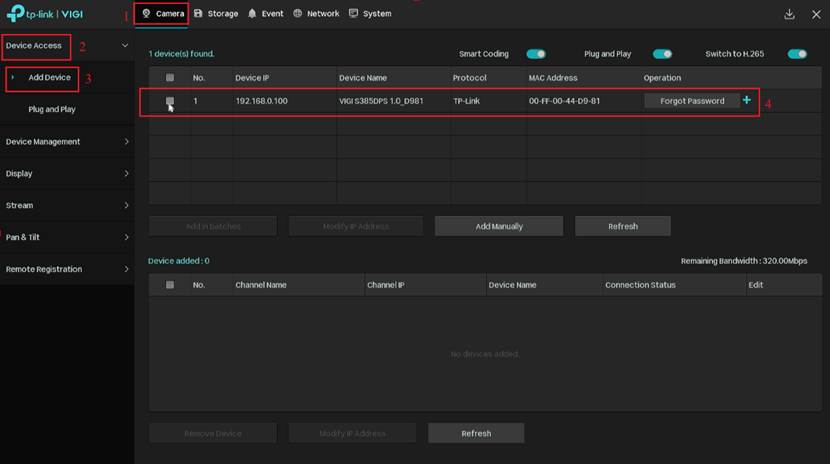
Task: Click the Add Manually button
Action: [499, 226]
